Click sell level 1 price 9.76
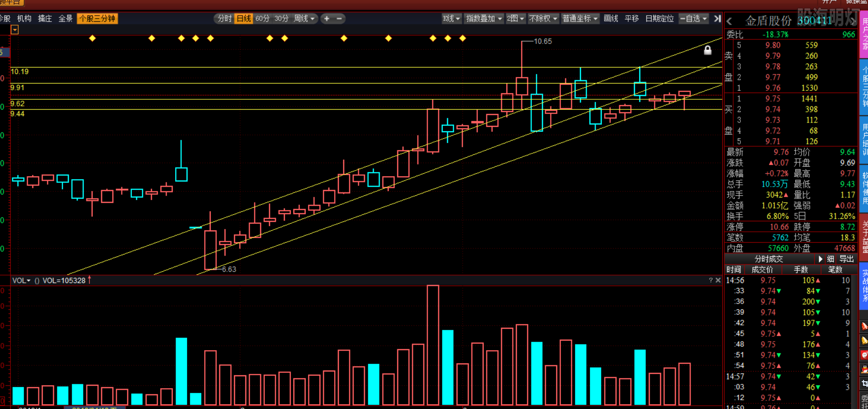Image resolution: width=868 pixels, height=409 pixels. click(x=773, y=88)
